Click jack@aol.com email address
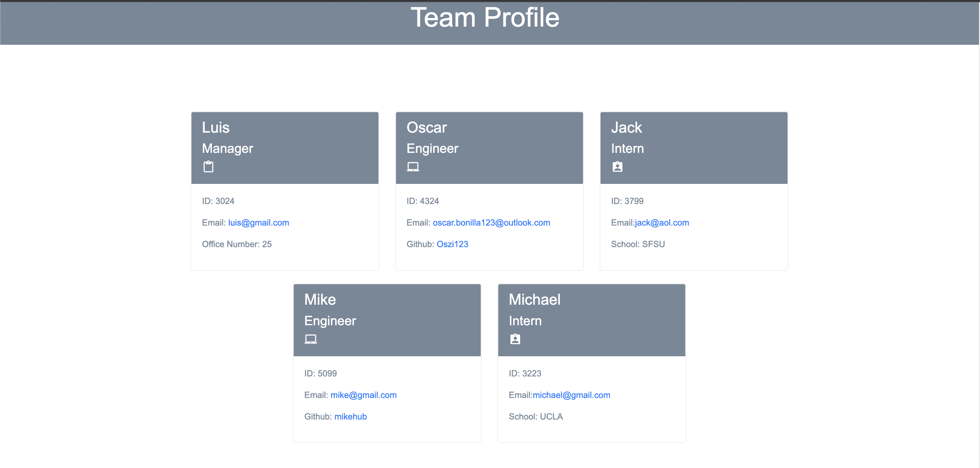Screen dimensions: 980x468 click(x=662, y=223)
